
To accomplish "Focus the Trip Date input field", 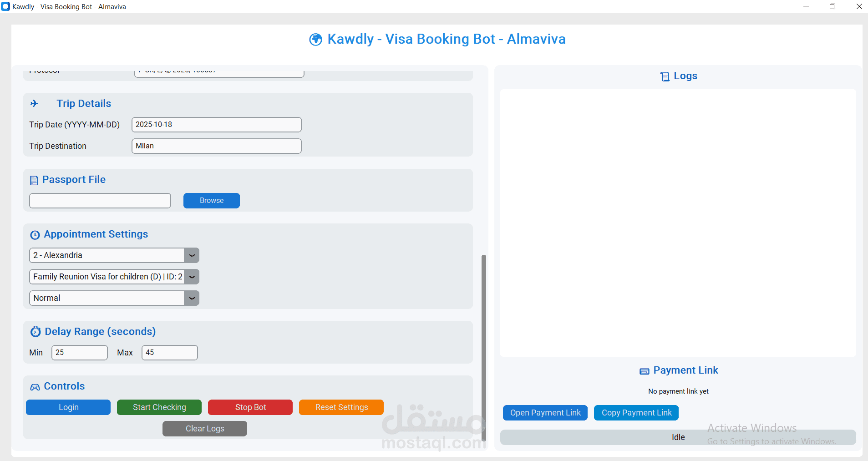I will click(217, 125).
